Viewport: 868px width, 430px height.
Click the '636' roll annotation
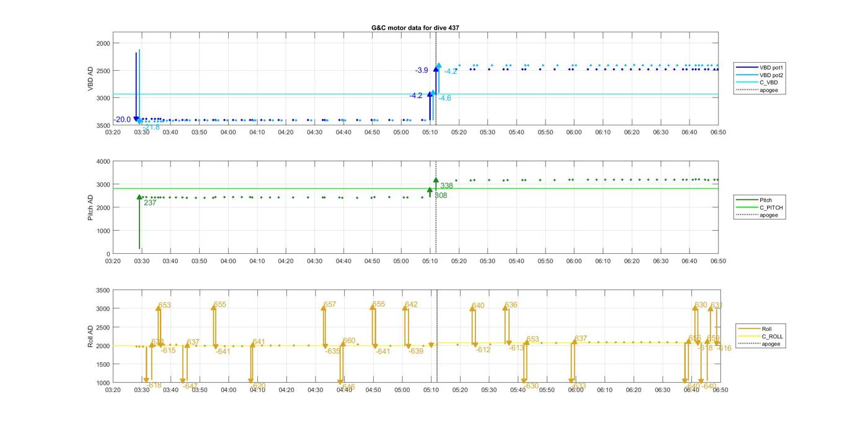click(511, 305)
